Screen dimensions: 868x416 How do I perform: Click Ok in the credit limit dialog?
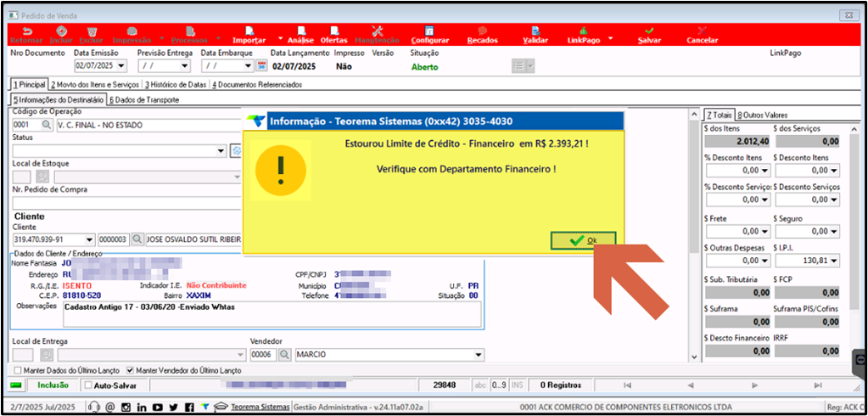(x=583, y=240)
